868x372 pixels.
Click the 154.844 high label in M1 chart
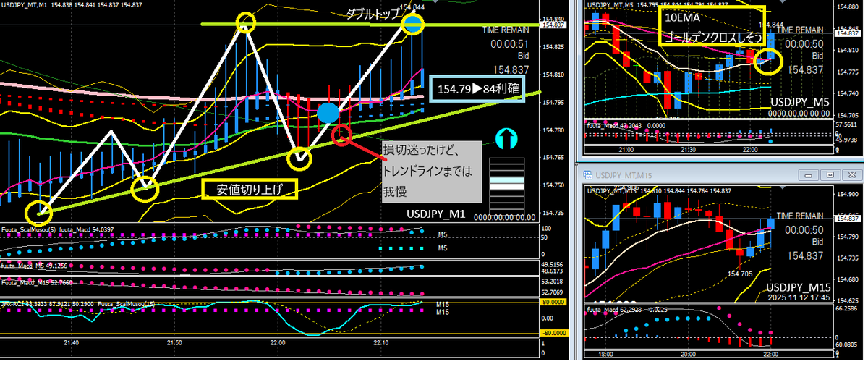(411, 7)
